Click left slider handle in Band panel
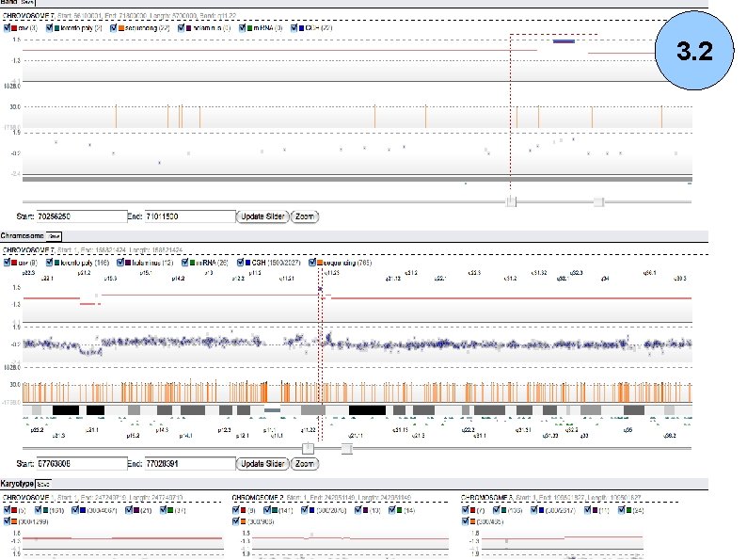747x560 pixels. 511,201
